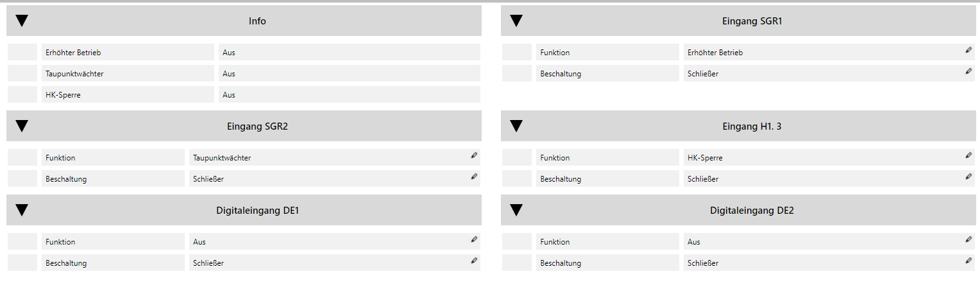Collapse the Info section triangle

(x=22, y=21)
